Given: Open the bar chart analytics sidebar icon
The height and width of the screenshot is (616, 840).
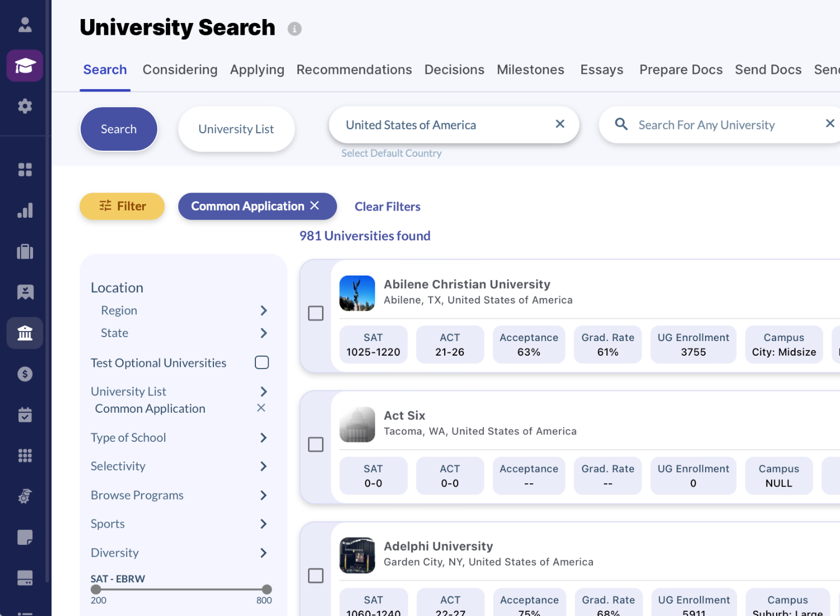Looking at the screenshot, I should pos(25,211).
